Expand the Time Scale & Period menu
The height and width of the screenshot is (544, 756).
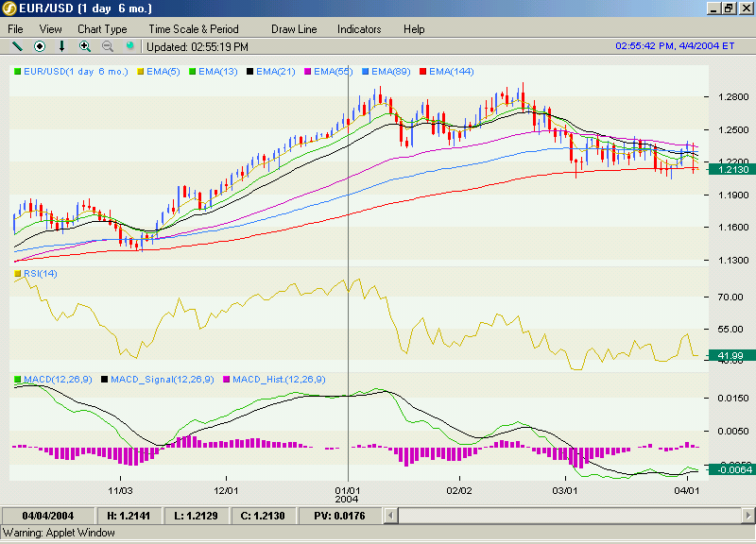click(194, 29)
